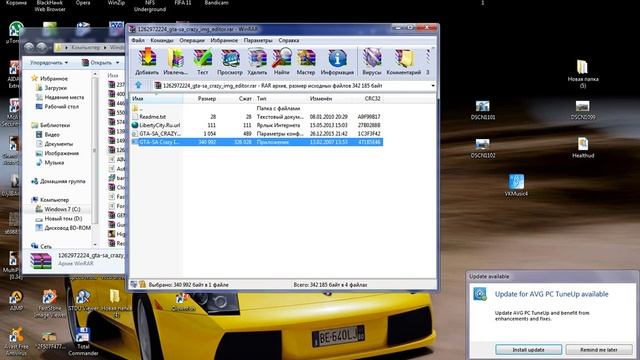
Task: Open Документы library in Explorer sidebar
Action: tap(55, 144)
